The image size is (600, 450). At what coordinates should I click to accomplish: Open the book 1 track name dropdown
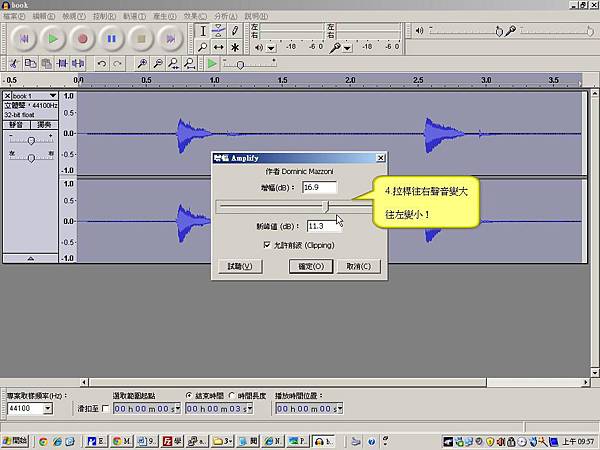(x=53, y=95)
